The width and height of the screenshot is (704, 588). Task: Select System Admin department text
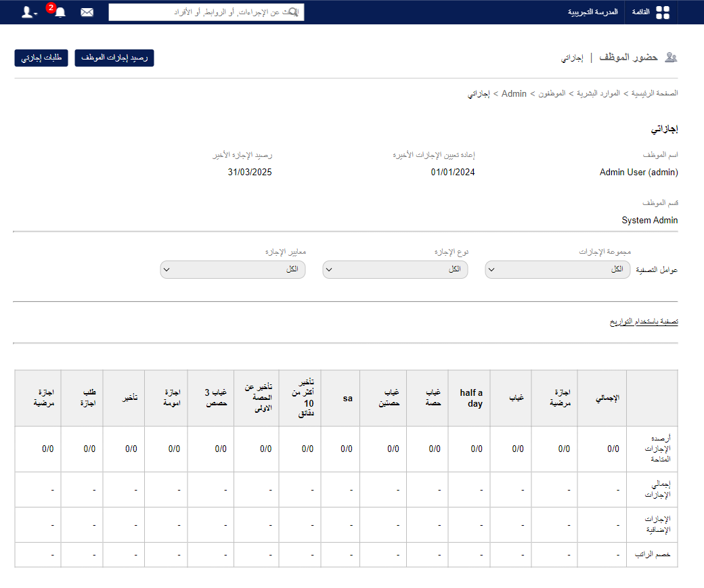click(650, 221)
